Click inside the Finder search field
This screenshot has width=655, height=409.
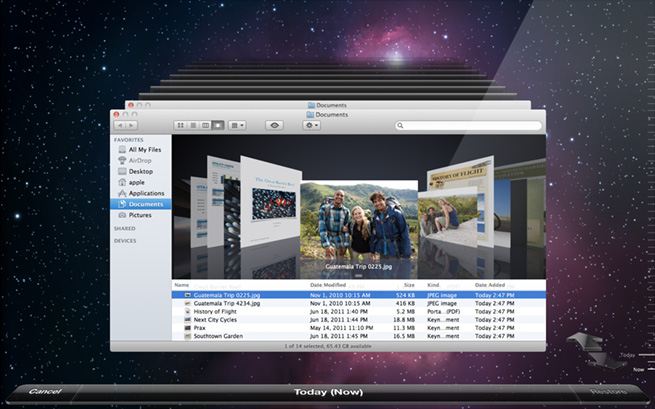click(x=468, y=125)
